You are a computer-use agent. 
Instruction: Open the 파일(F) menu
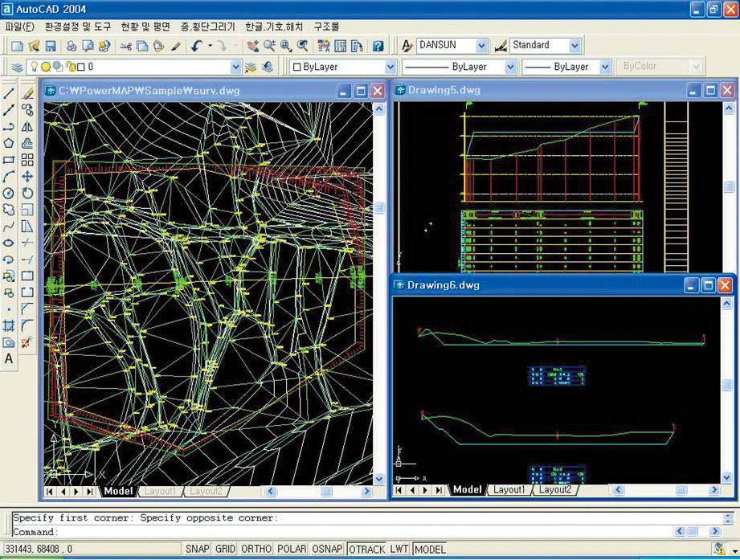click(x=19, y=27)
